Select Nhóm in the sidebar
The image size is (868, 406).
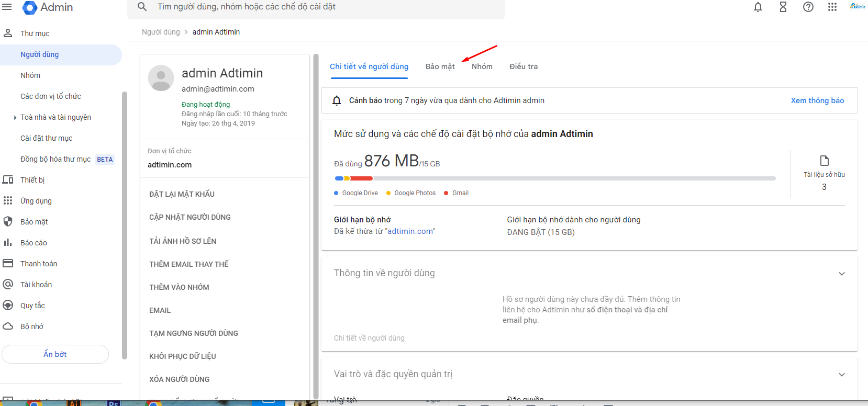coord(30,75)
